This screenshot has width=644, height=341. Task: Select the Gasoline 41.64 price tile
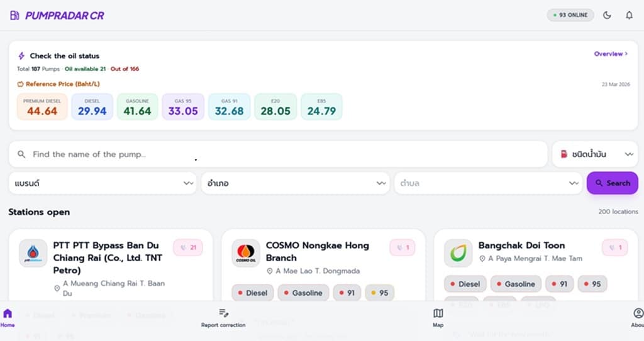137,107
